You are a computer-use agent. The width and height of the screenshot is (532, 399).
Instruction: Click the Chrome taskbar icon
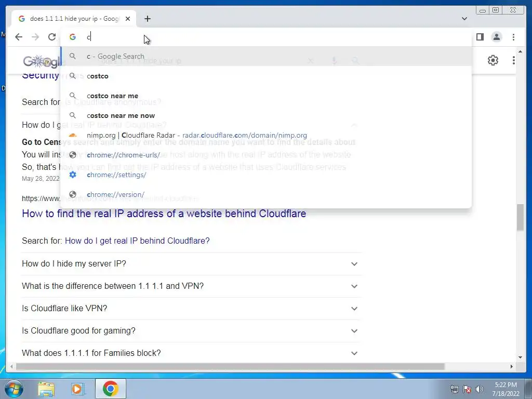click(110, 389)
